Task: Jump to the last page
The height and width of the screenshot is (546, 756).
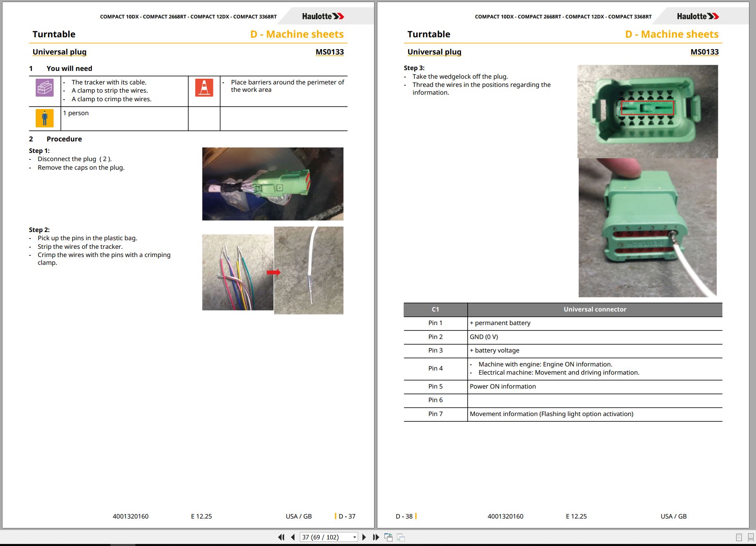Action: 376,537
